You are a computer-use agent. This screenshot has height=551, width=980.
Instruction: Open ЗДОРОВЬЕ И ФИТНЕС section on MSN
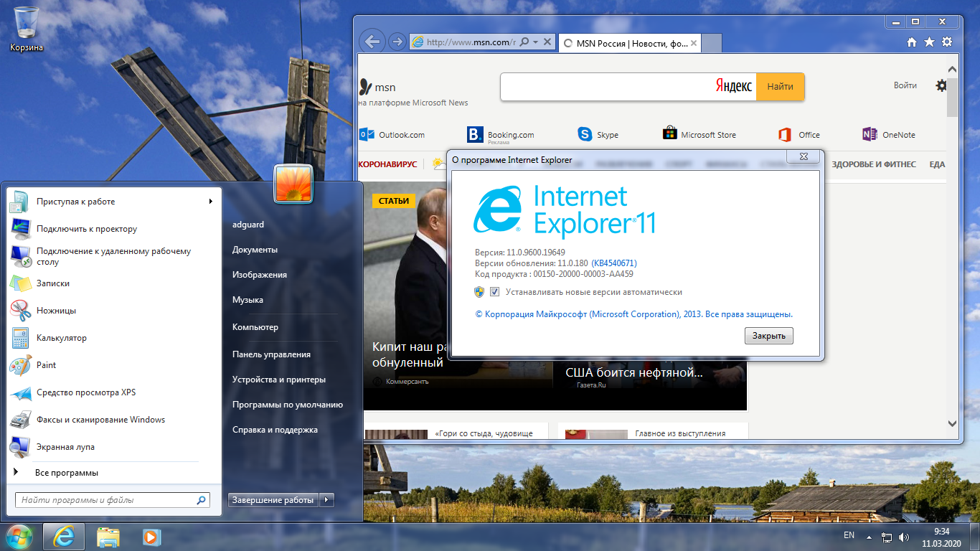coord(874,164)
